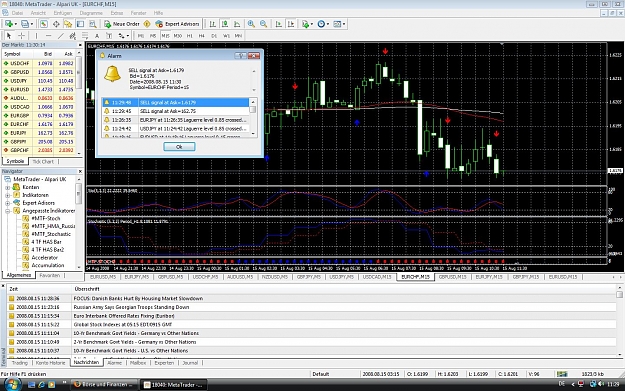Open the Journal terminal tab
625x391 pixels.
click(x=190, y=363)
